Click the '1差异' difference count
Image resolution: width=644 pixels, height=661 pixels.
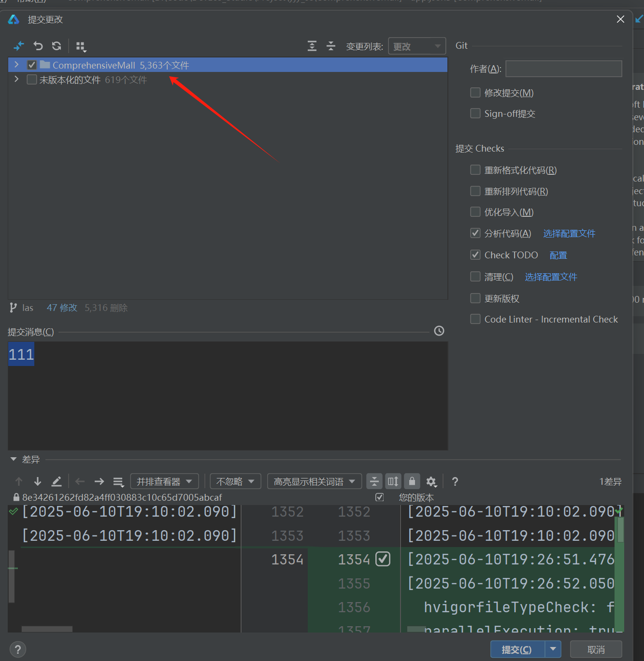pos(610,482)
